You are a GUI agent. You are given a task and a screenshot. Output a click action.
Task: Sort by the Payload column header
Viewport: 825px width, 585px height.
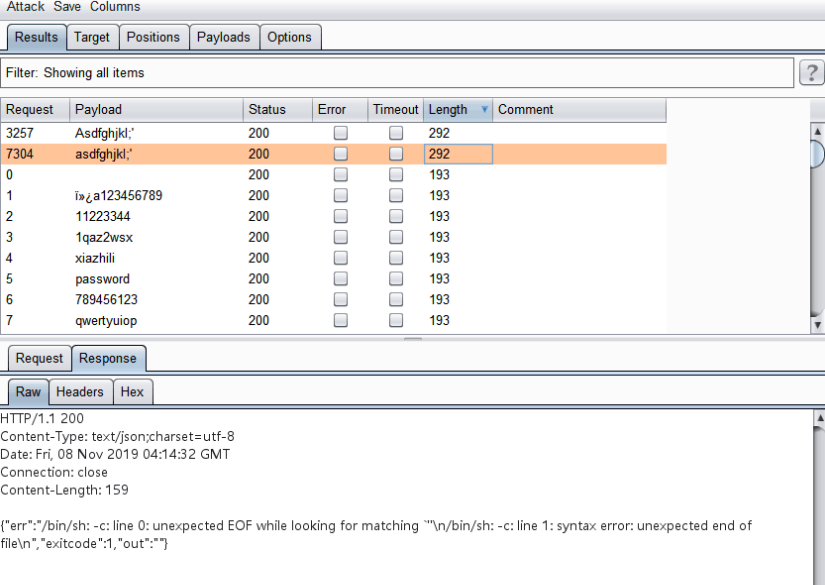156,110
